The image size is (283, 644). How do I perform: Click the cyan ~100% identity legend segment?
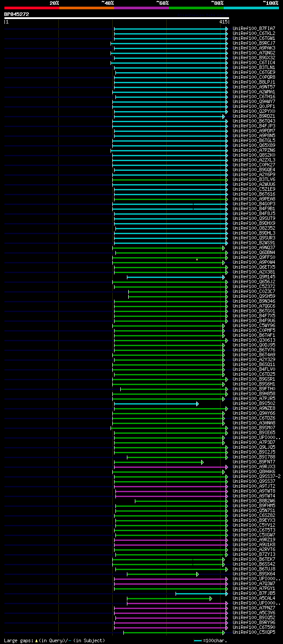(x=251, y=8)
